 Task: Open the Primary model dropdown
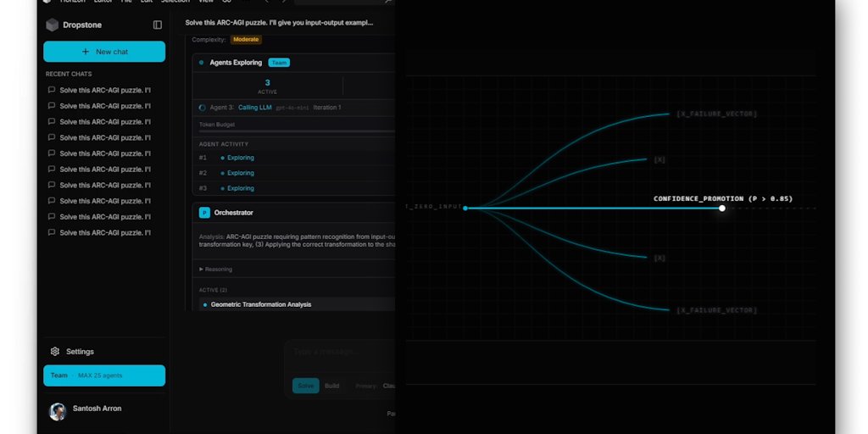pyautogui.click(x=376, y=386)
